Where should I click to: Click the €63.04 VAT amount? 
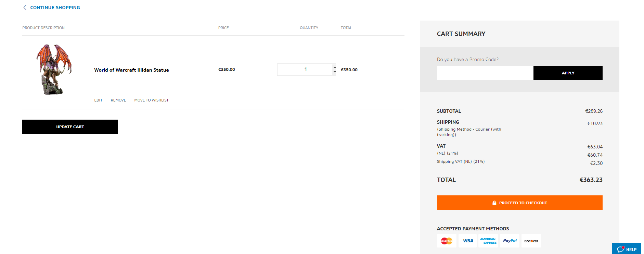pyautogui.click(x=595, y=147)
